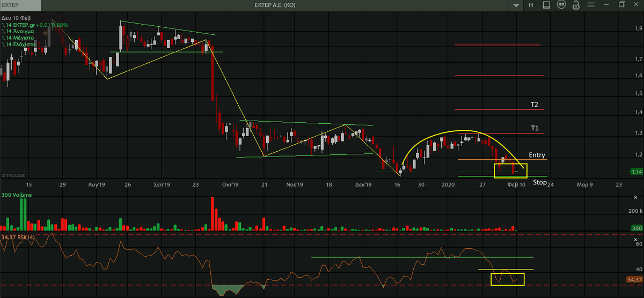
Task: Click the Αυγ'19 date on time axis
Action: (97, 184)
